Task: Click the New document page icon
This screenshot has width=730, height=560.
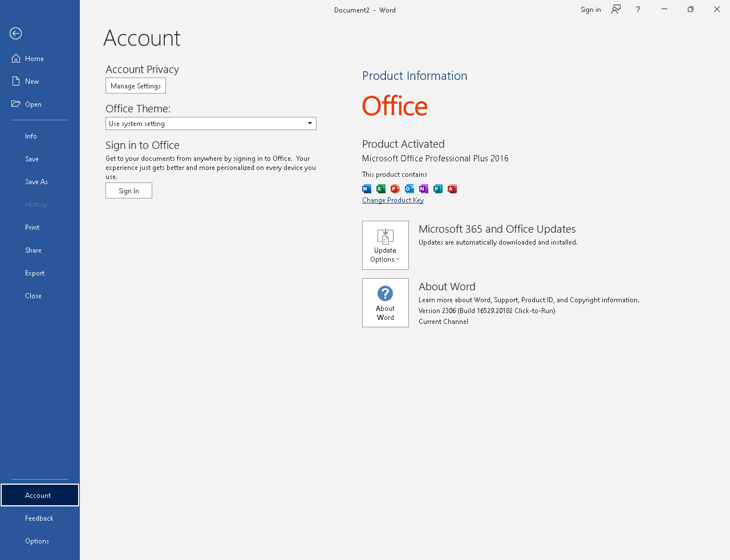Action: pyautogui.click(x=16, y=82)
